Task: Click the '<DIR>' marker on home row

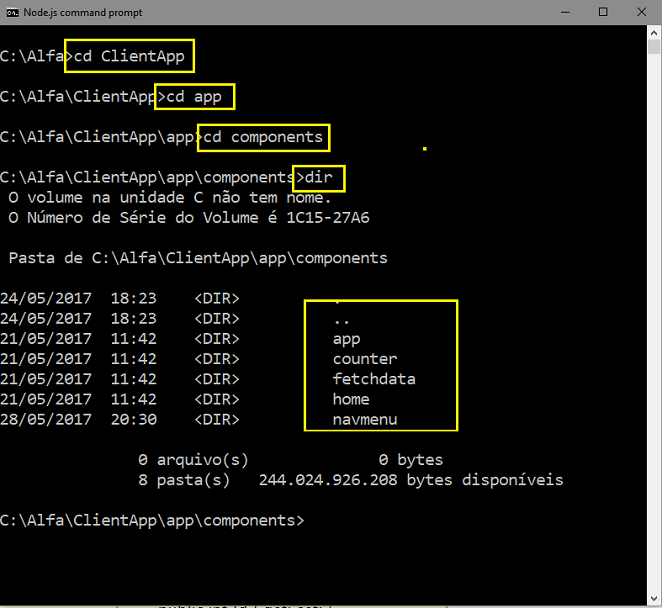Action: tap(217, 399)
